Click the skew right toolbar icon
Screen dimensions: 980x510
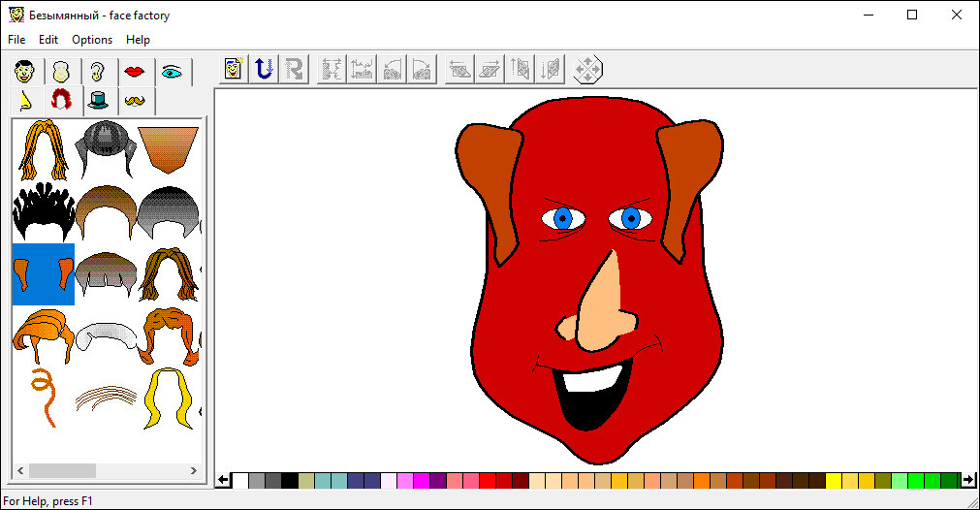point(490,68)
